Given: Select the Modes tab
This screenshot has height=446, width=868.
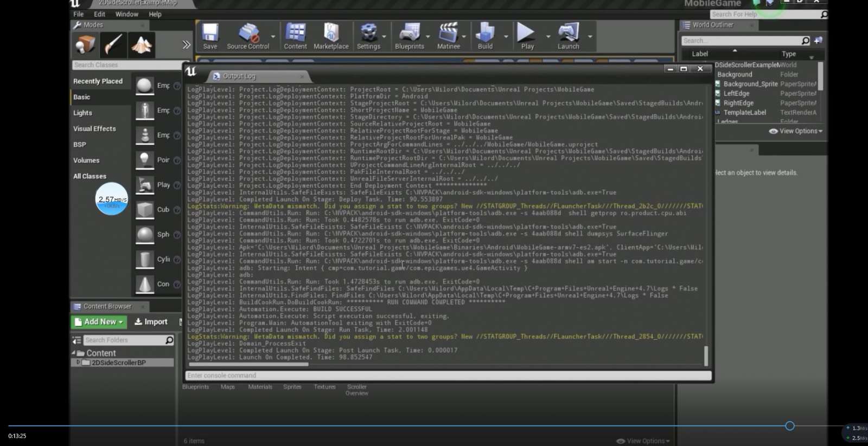Looking at the screenshot, I should tap(109, 25).
